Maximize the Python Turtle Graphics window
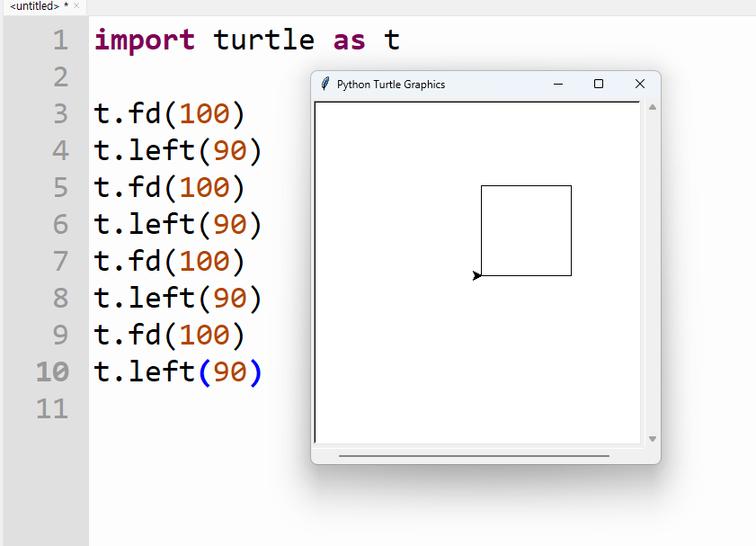Screen dimensions: 756x546 click(x=599, y=84)
